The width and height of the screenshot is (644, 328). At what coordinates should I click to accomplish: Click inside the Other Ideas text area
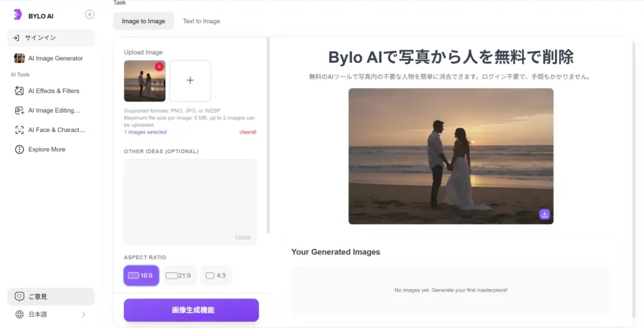190,202
